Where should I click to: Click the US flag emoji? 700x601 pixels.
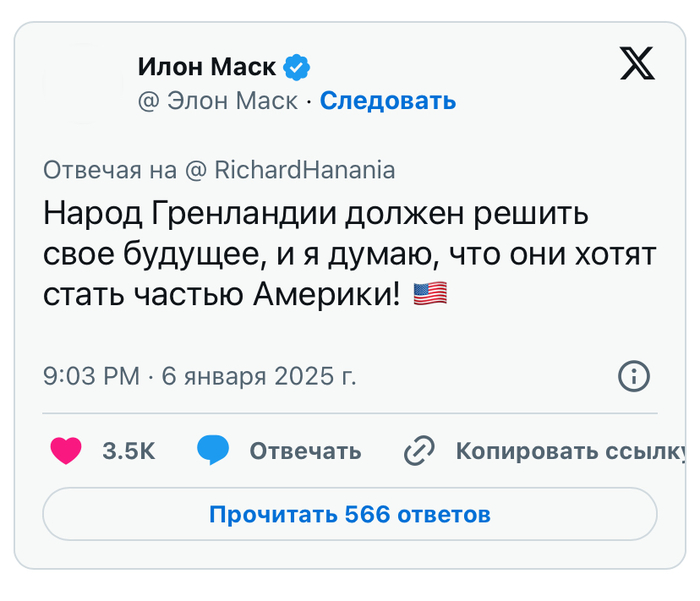point(431,294)
